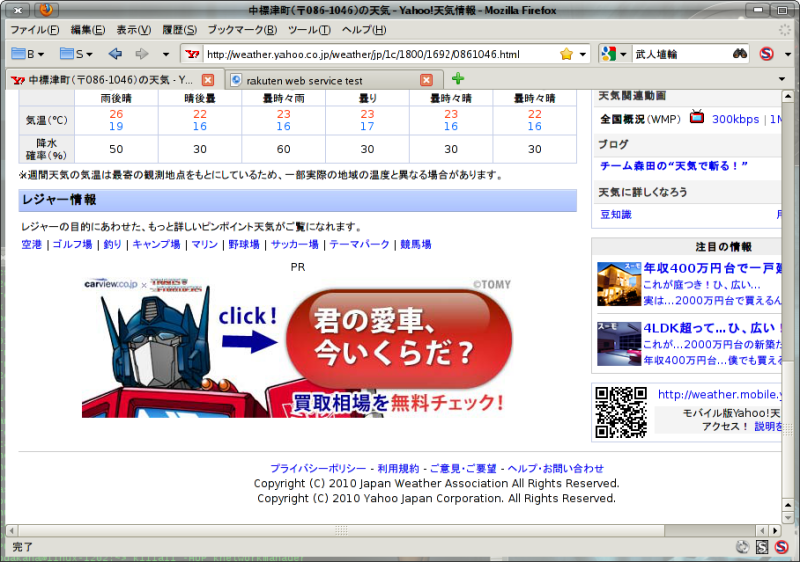
Task: Close the rakuten web service test tab
Action: tap(427, 80)
